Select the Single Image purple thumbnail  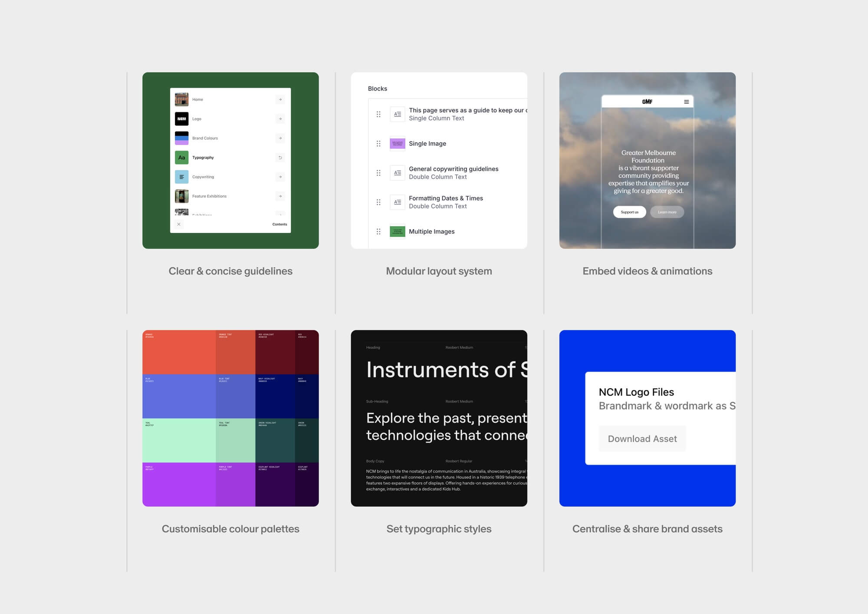[398, 144]
